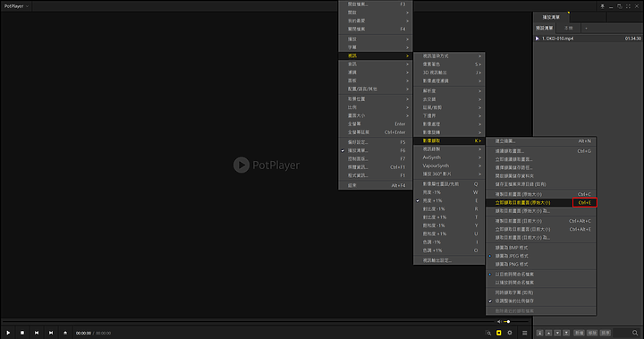Choose Close File (F4) menu entry
The width and height of the screenshot is (644, 339).
click(376, 30)
